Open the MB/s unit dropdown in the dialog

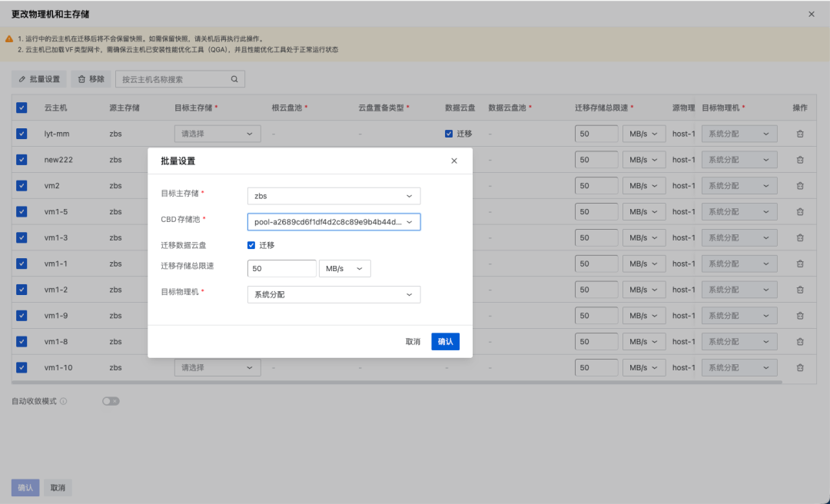point(345,268)
